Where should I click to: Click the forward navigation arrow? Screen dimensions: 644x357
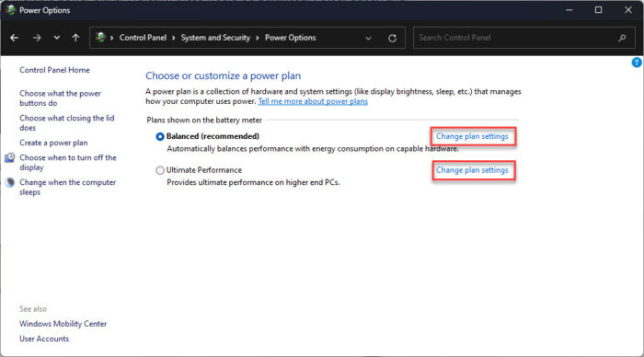pyautogui.click(x=37, y=38)
